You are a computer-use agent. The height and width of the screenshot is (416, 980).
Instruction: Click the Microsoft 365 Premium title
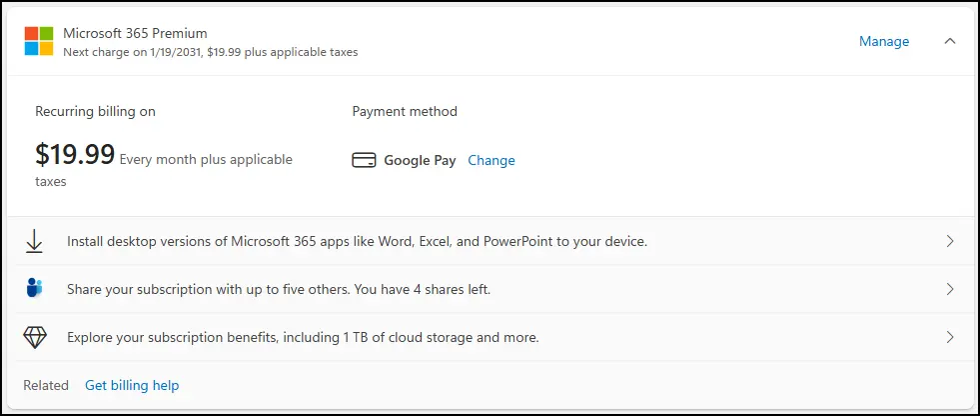pyautogui.click(x=135, y=33)
